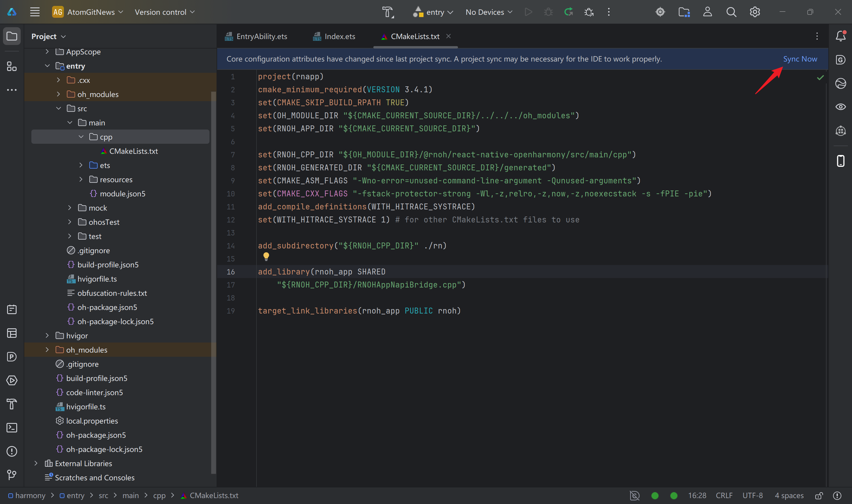Click the build hammer icon in toolbar
Viewport: 852px width, 504px height.
pyautogui.click(x=388, y=12)
